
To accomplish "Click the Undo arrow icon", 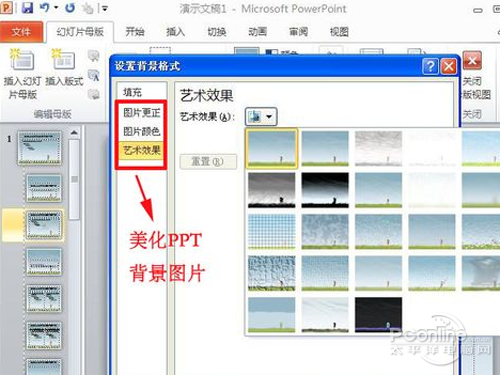I will [x=44, y=7].
